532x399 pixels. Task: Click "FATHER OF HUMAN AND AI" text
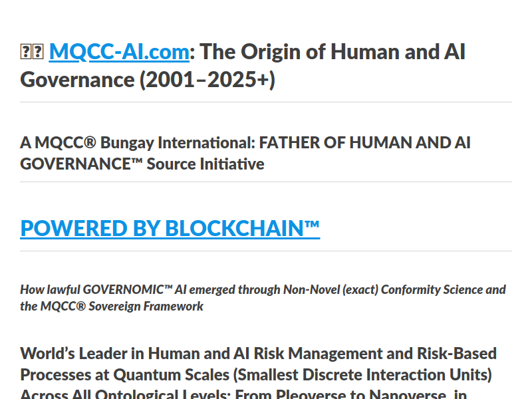pos(364,143)
